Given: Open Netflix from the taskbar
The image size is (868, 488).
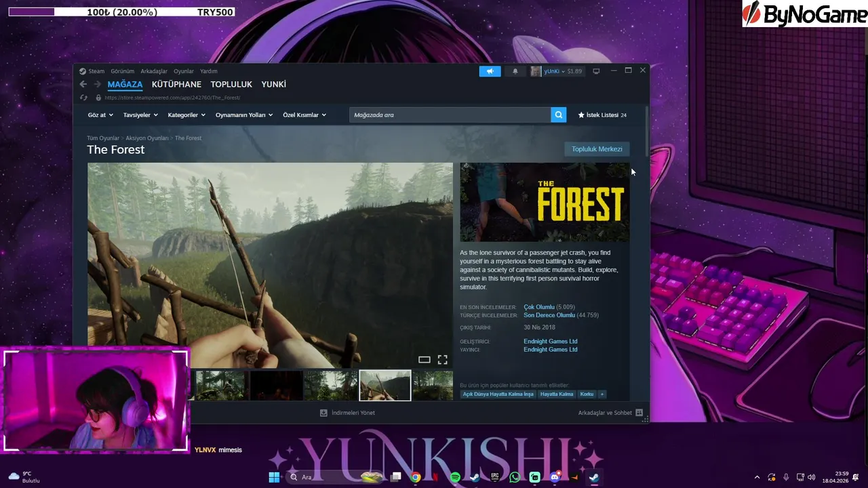Looking at the screenshot, I should [435, 477].
